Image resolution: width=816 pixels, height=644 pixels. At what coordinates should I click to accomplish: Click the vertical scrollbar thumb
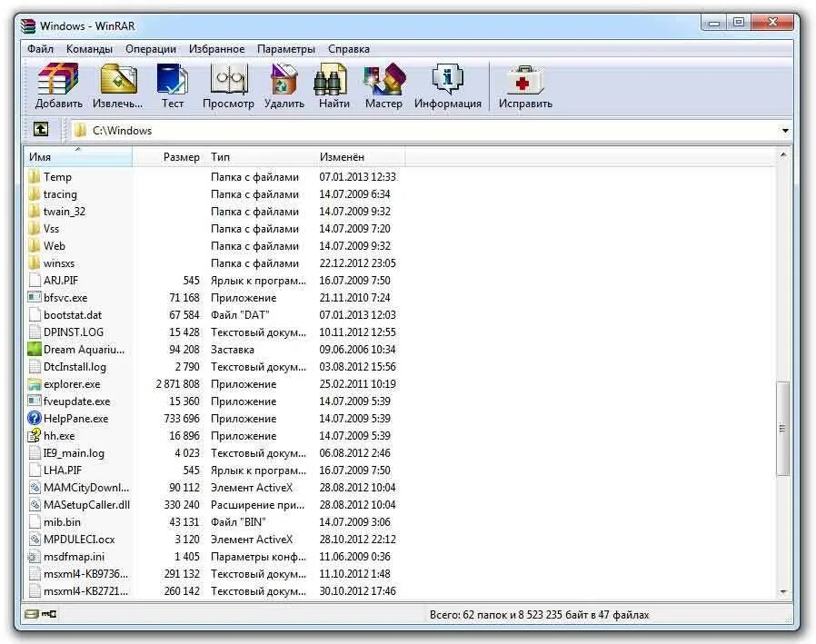coord(782,428)
